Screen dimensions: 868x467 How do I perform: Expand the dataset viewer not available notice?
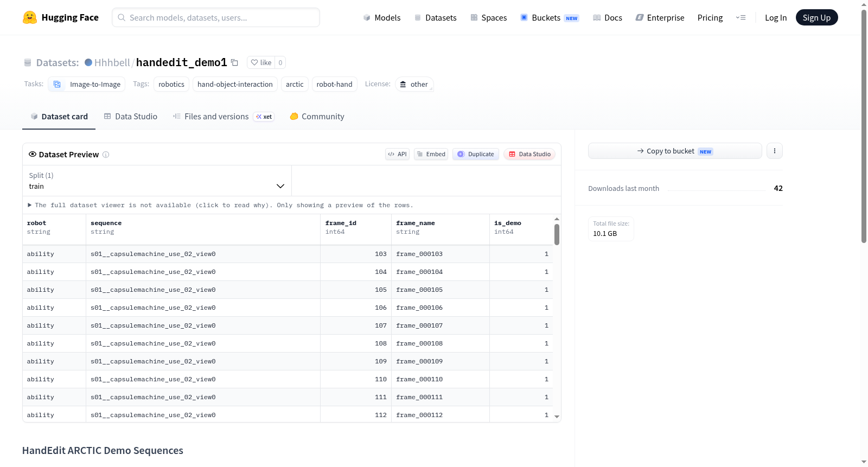click(x=221, y=205)
